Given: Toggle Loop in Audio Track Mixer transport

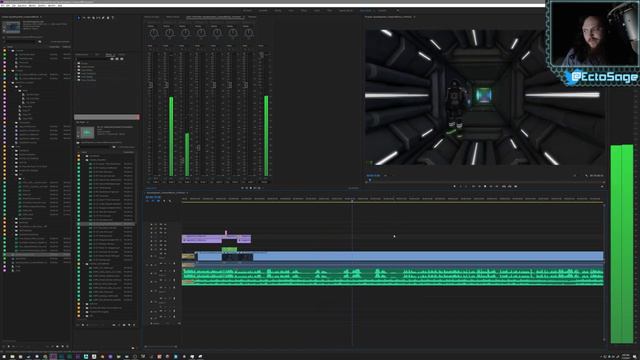Looking at the screenshot, I should click(x=259, y=188).
